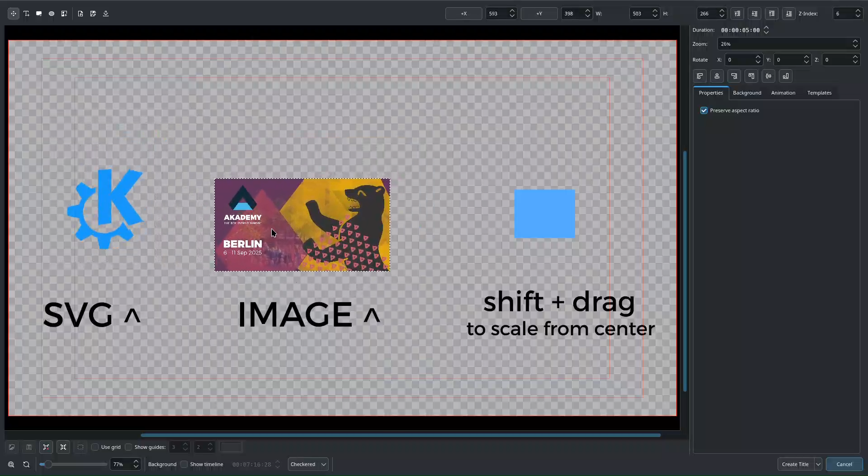Open the Checkered background dropdown
Screen dimensions: 868x476
(308, 464)
